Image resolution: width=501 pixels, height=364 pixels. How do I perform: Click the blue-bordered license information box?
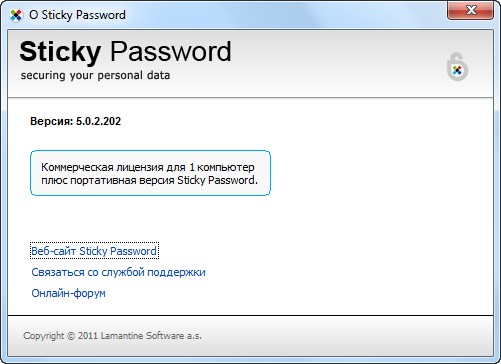pos(150,173)
